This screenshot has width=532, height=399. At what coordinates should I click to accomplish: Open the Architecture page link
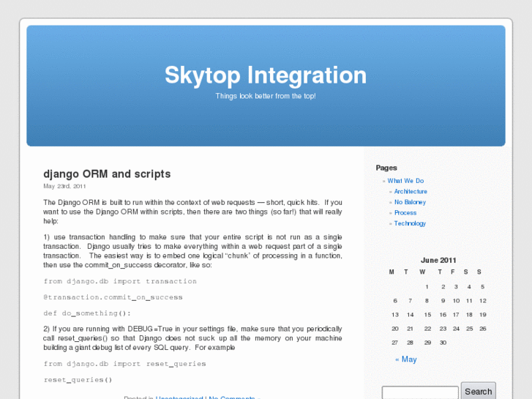tap(411, 192)
